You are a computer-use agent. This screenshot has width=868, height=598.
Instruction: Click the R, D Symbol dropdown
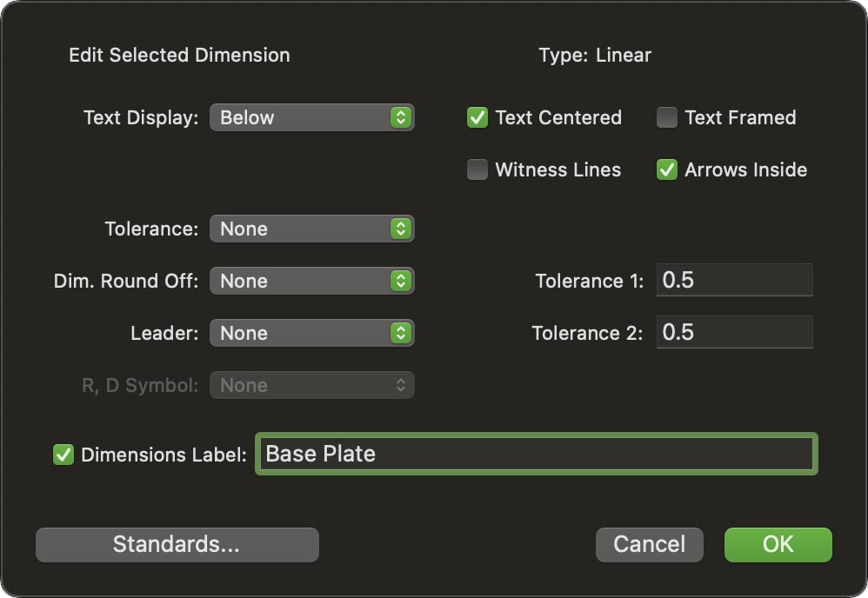[311, 385]
